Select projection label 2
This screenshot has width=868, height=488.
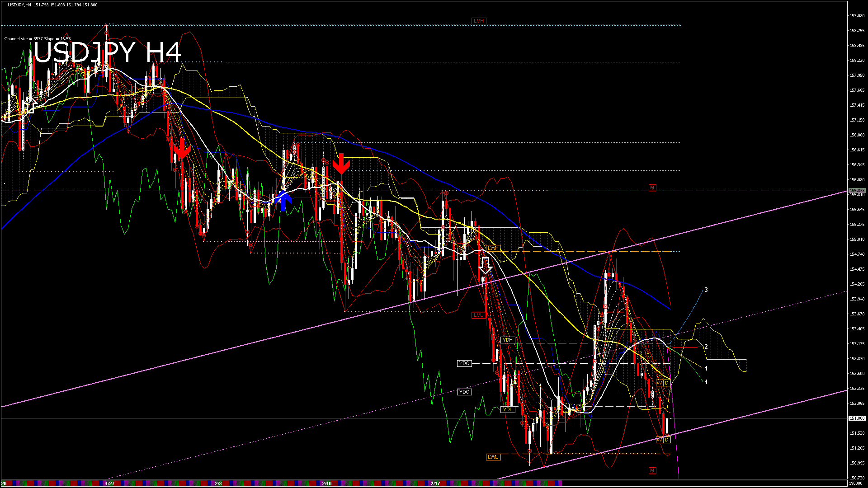click(706, 347)
